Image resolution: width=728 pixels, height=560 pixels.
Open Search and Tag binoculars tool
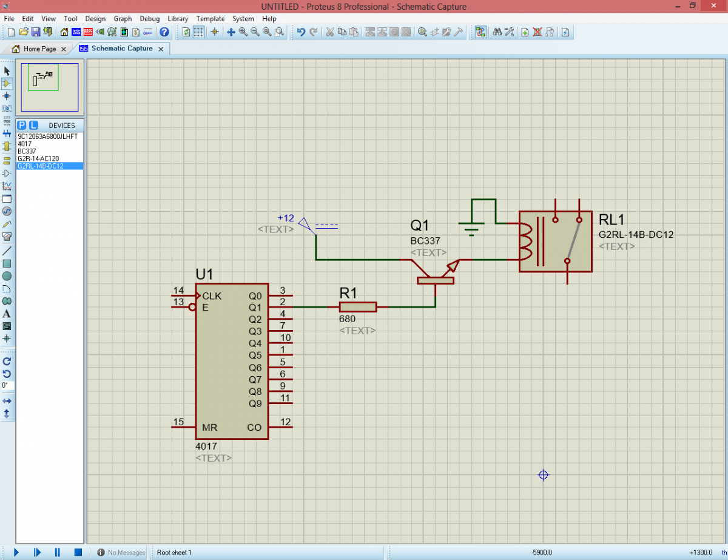pyautogui.click(x=497, y=32)
